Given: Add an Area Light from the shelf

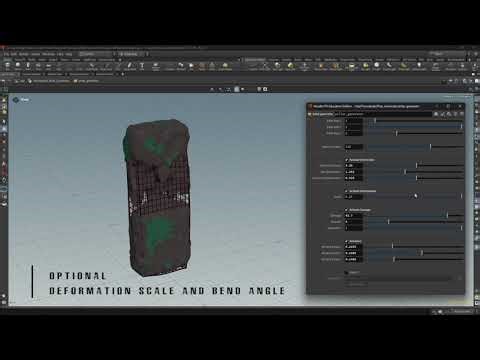Looking at the screenshot, I should [291, 66].
